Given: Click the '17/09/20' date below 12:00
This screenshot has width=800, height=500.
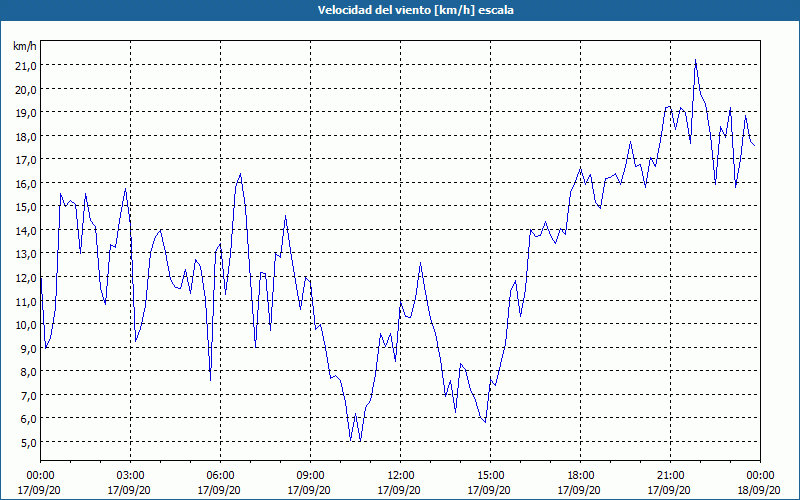Looking at the screenshot, I should coord(401,490).
